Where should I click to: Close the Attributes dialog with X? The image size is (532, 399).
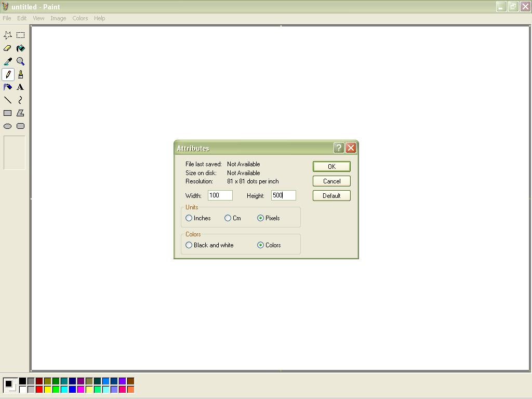pyautogui.click(x=351, y=148)
